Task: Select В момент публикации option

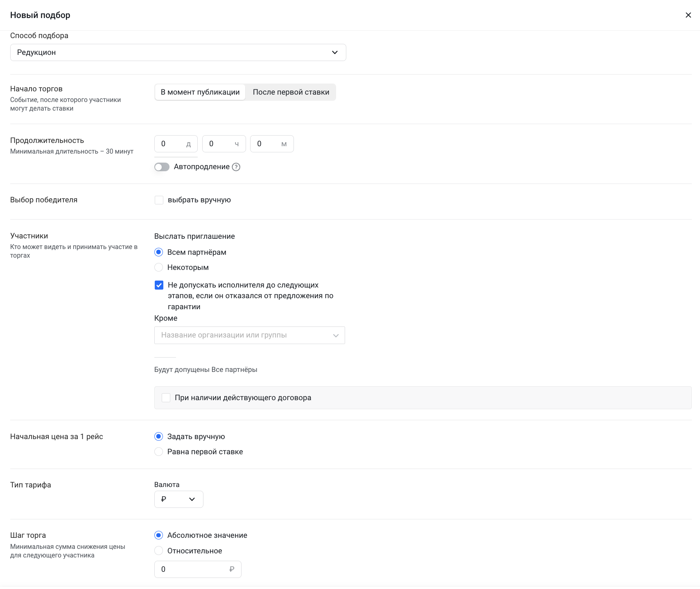Action: click(x=200, y=92)
